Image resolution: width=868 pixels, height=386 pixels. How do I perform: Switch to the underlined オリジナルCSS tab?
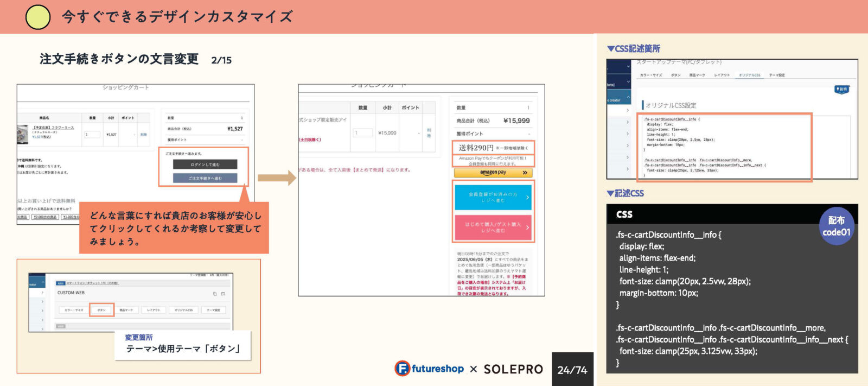pyautogui.click(x=749, y=75)
